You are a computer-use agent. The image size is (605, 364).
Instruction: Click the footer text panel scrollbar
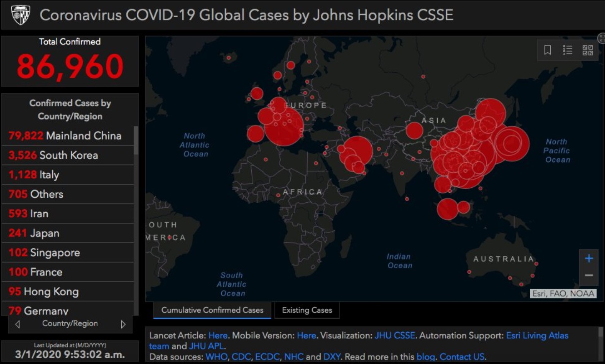(x=601, y=332)
